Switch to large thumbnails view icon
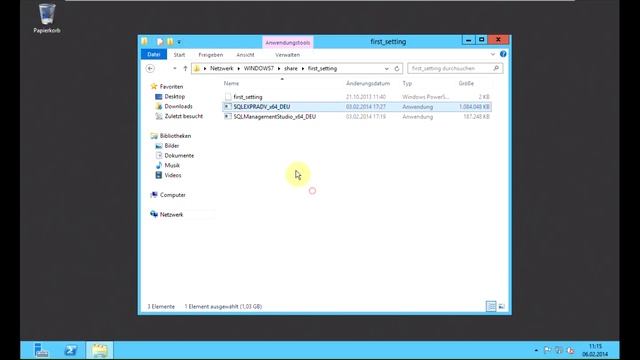640x360 pixels. click(x=502, y=306)
